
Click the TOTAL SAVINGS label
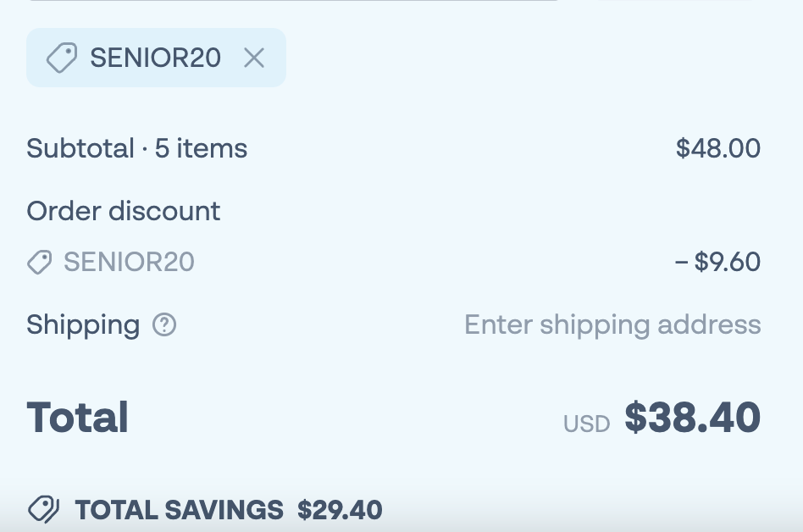pos(180,510)
